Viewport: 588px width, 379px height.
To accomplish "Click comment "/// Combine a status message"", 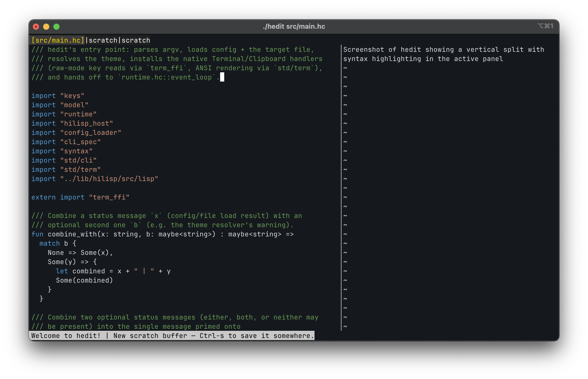I will click(x=167, y=216).
